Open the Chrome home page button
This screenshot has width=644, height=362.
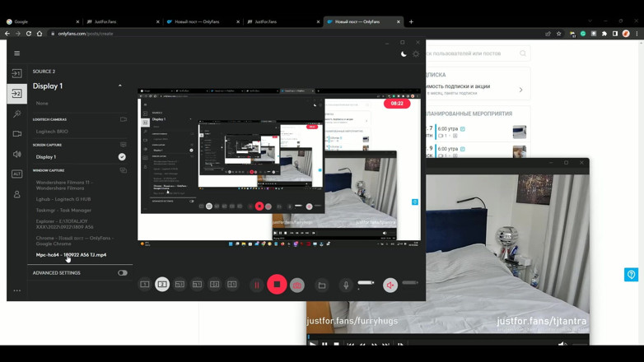(x=40, y=34)
